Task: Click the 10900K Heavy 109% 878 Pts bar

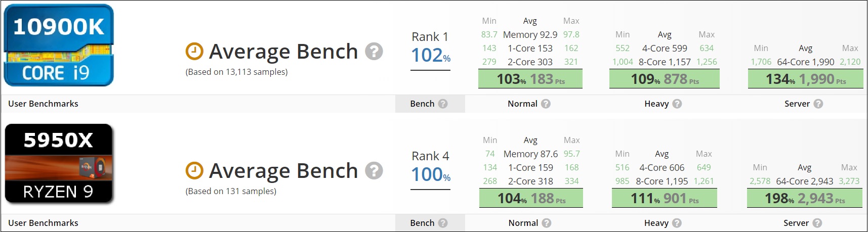Action: 665,79
